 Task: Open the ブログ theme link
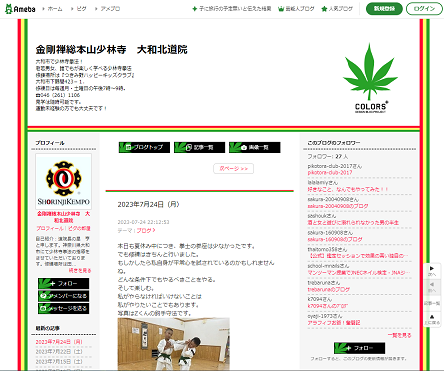click(x=146, y=230)
